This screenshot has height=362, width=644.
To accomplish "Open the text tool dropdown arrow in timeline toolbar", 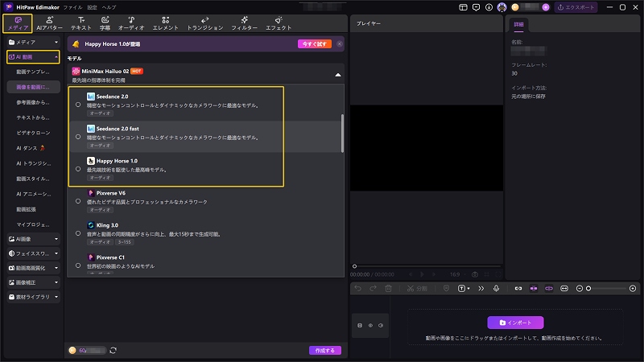I will [x=469, y=289].
